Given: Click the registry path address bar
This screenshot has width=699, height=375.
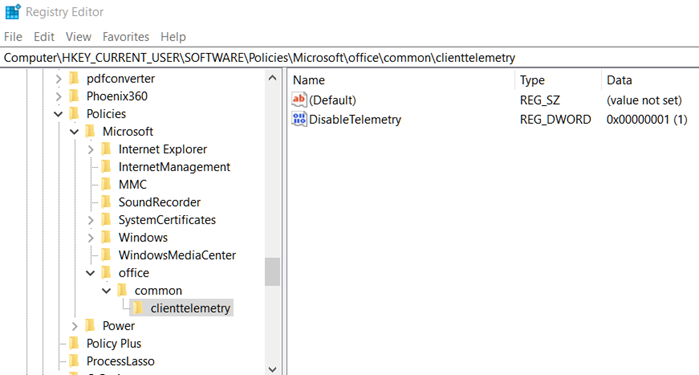Looking at the screenshot, I should click(350, 58).
